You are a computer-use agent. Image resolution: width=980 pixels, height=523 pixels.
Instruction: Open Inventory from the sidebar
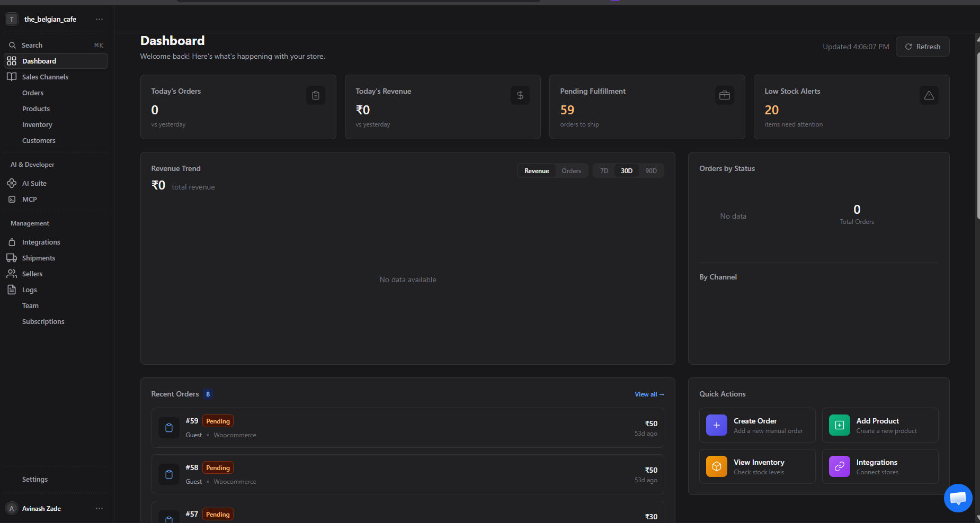click(37, 124)
